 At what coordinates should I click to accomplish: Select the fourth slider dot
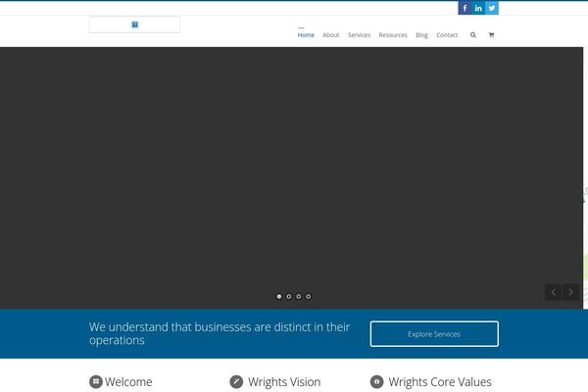(x=309, y=296)
